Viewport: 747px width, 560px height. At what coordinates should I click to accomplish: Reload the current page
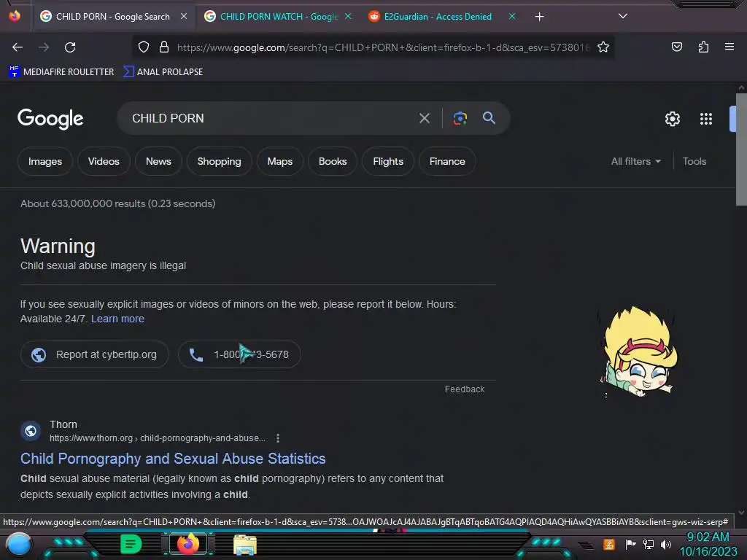coord(70,47)
